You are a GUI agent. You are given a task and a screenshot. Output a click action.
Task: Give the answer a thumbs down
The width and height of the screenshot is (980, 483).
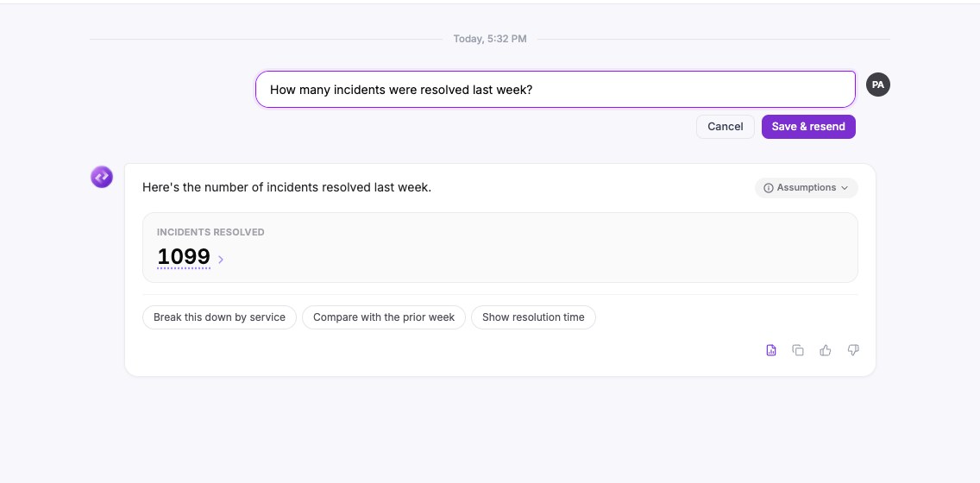tap(853, 350)
